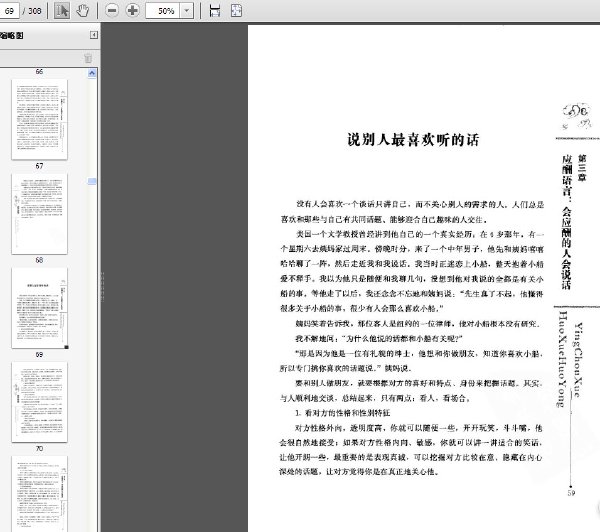Select the text selection cursor tool

(62, 10)
